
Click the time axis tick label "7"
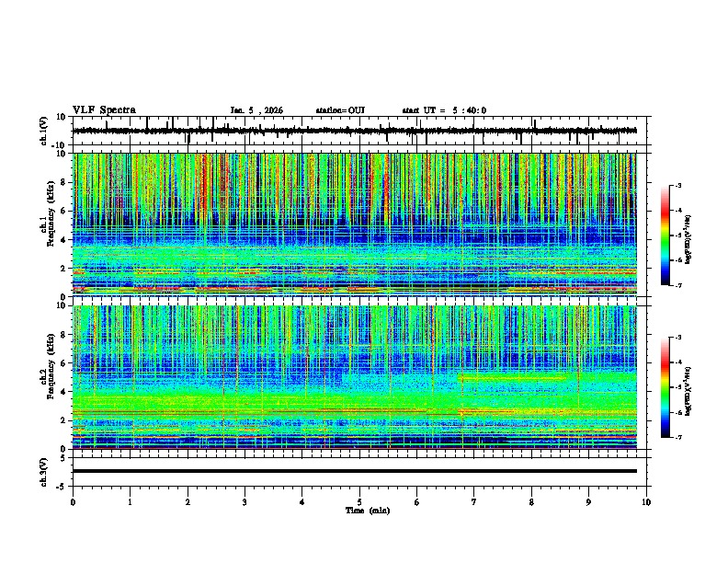coord(474,502)
